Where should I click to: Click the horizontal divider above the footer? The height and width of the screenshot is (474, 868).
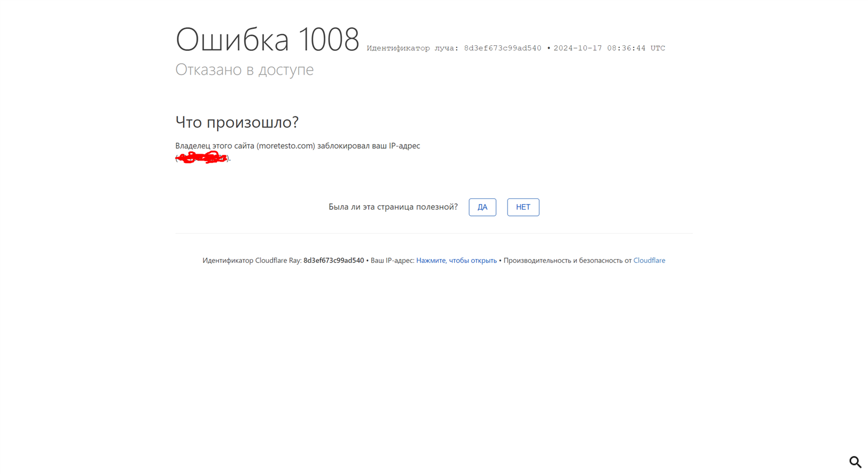point(433,233)
